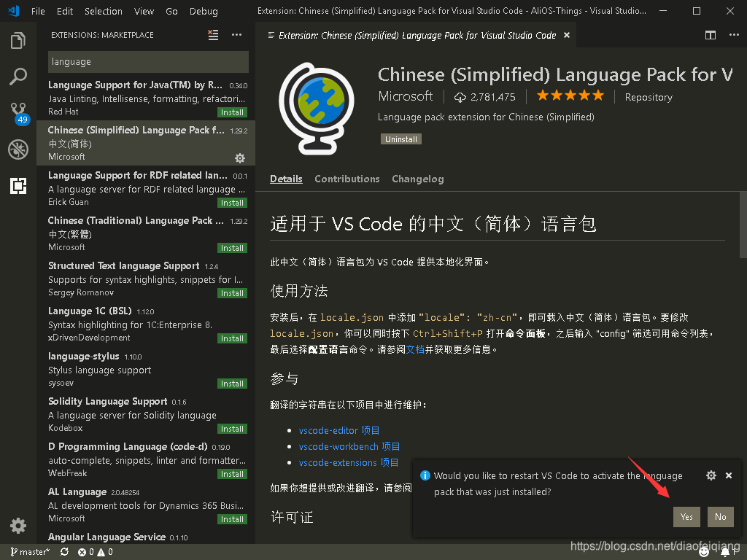
Task: Open Source Control view with 49 badge
Action: [x=18, y=113]
